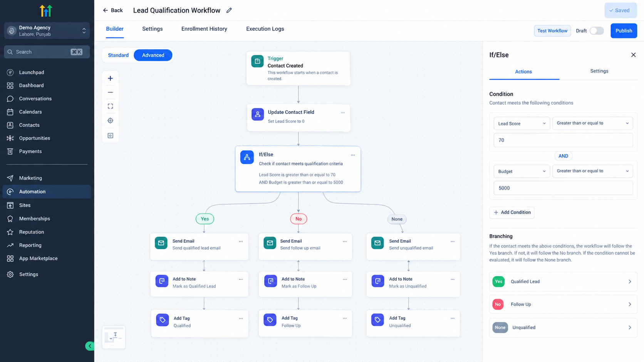Open the workflow Settings tab
Screen dimensions: 644x362
click(152, 29)
